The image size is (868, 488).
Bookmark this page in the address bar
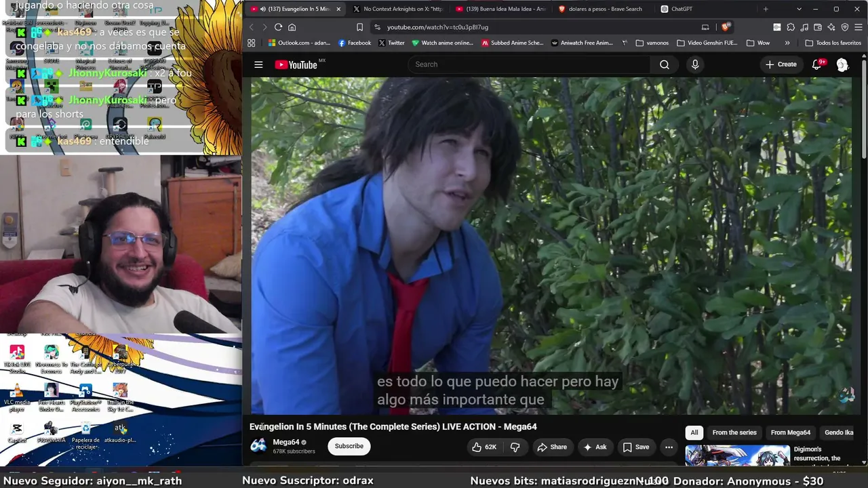(359, 27)
